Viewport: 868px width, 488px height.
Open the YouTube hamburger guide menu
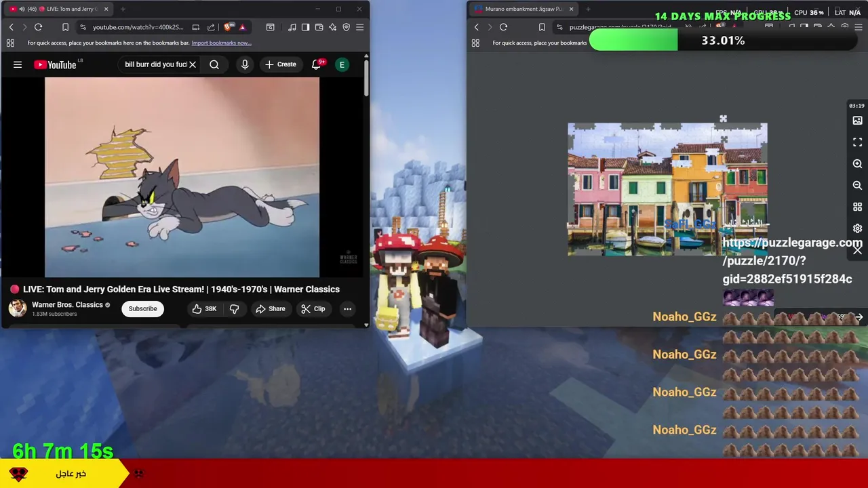18,64
